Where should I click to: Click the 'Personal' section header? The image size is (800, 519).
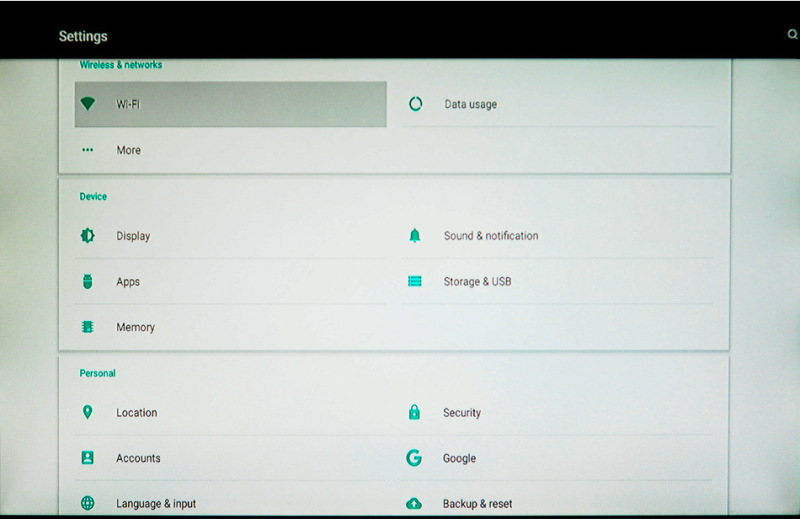click(x=98, y=373)
